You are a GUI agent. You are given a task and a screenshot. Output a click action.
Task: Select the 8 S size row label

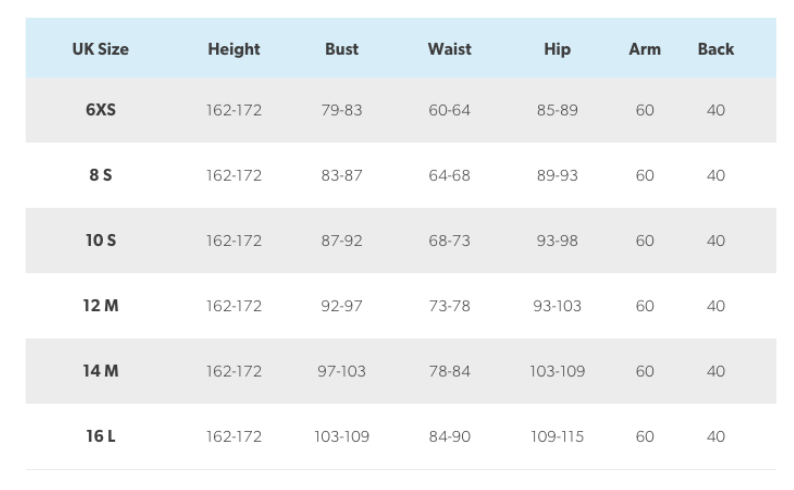[100, 175]
